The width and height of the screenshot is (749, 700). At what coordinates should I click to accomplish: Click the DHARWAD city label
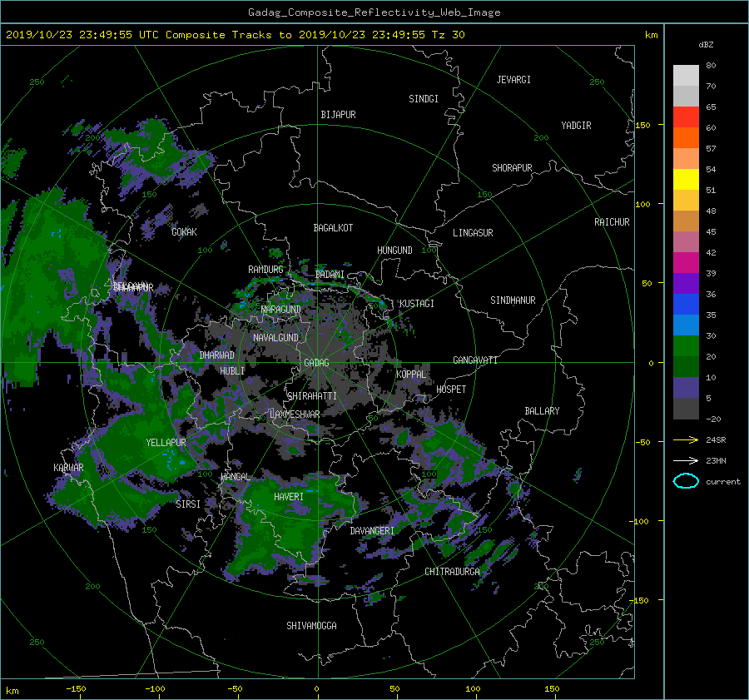217,355
